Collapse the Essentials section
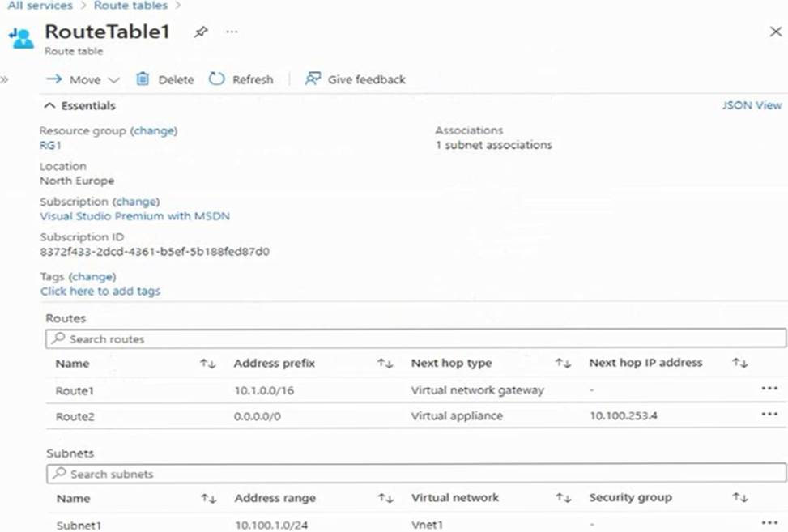The height and width of the screenshot is (532, 788). (x=50, y=106)
